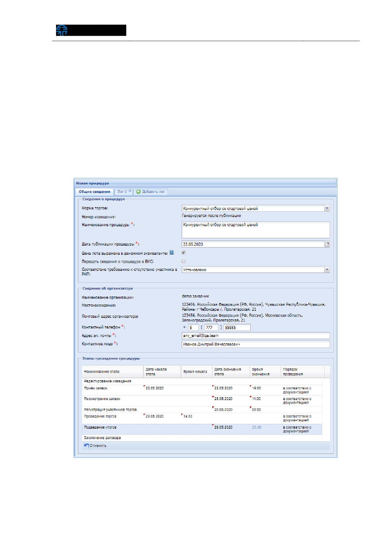Image resolution: width=392 pixels, height=555 pixels.
Task: Click the Время начала column header
Action: [x=196, y=372]
